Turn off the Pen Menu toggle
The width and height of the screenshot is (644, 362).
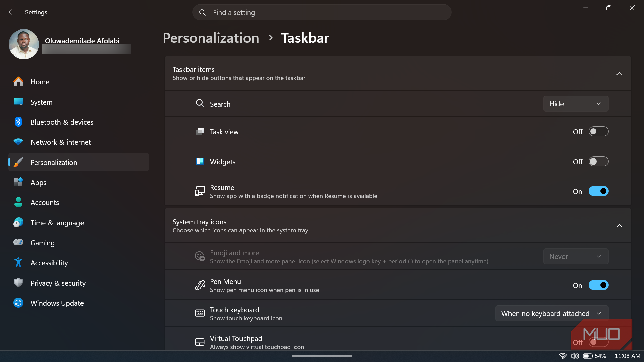pos(598,285)
